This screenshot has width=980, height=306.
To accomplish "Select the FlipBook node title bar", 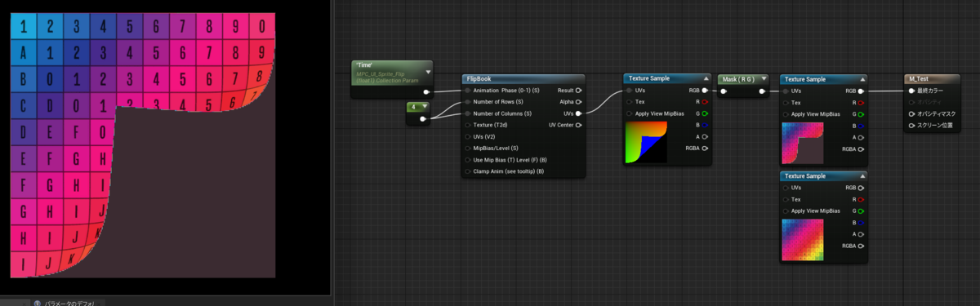I will 523,78.
